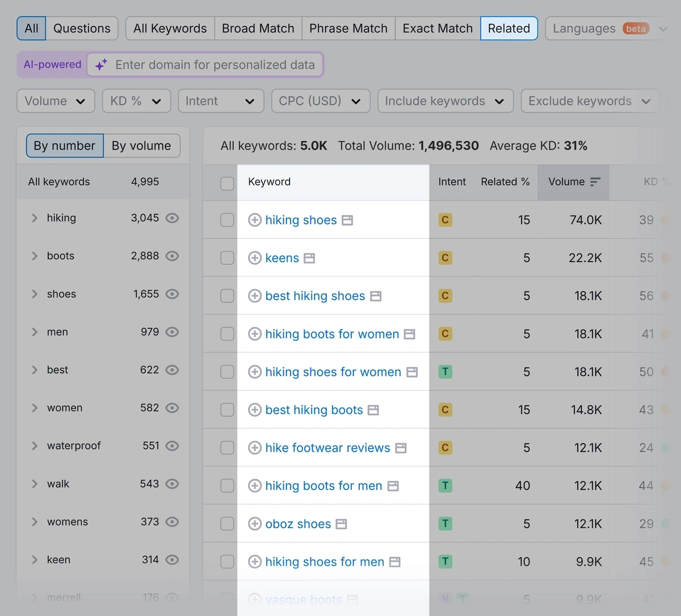Screen dimensions: 681x616
Task: Check the keens row checkbox
Action: (x=227, y=258)
